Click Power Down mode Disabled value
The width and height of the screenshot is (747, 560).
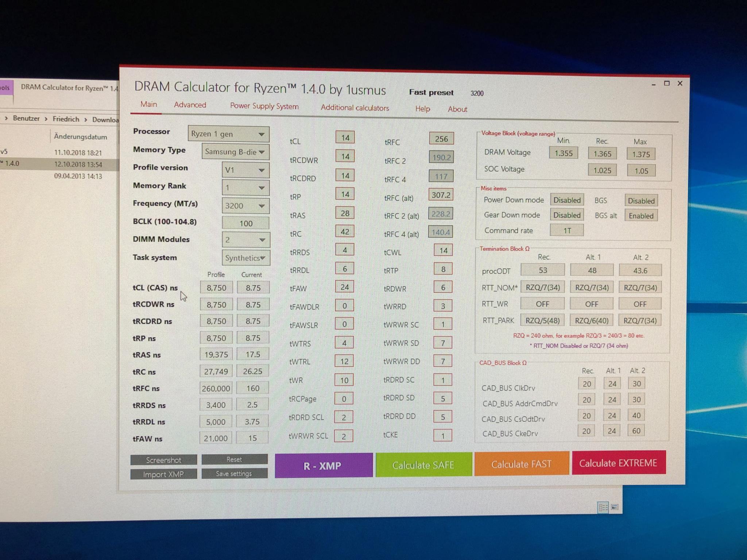(x=567, y=200)
